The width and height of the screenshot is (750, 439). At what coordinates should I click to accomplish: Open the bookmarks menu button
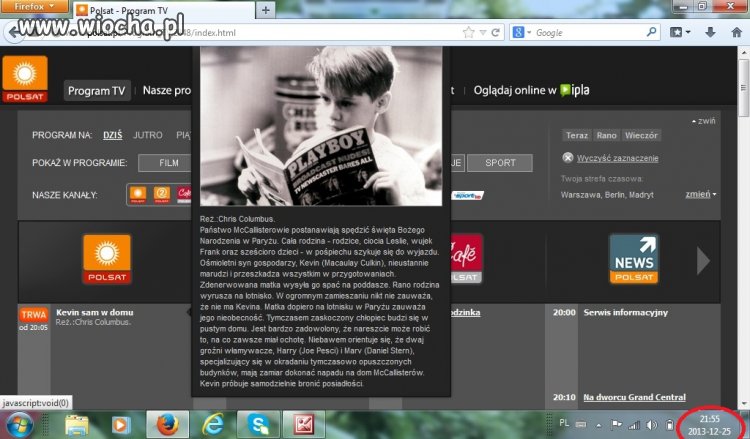pyautogui.click(x=680, y=33)
